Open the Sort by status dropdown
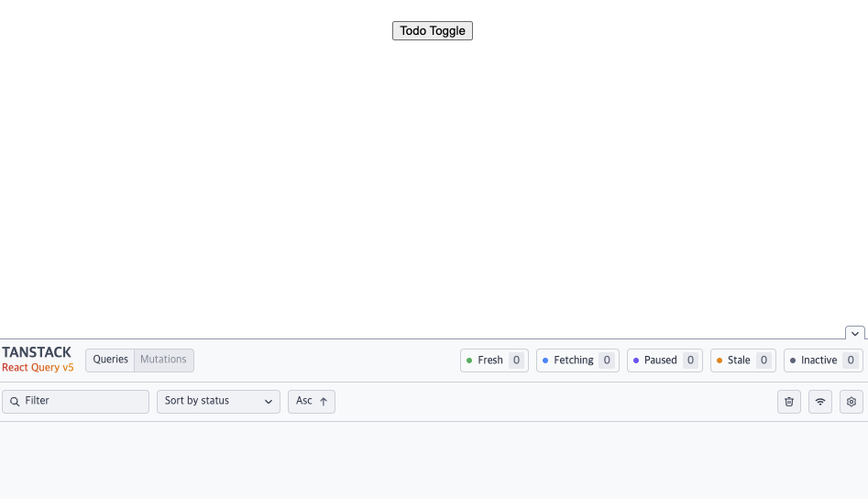The height and width of the screenshot is (499, 868). (x=218, y=402)
